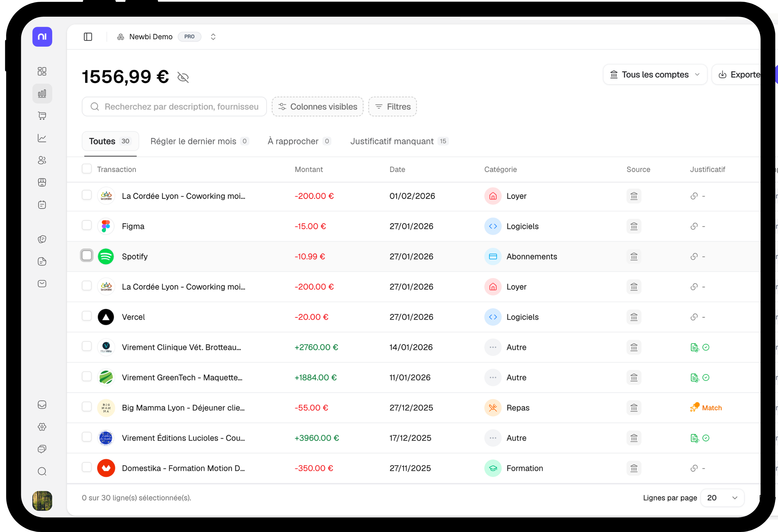
Task: Hide the balance with eye-off icon
Action: [x=183, y=77]
